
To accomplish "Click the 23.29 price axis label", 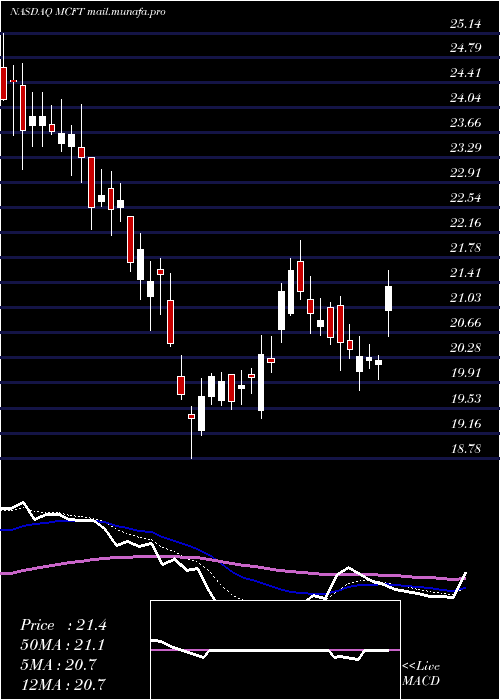I will [x=466, y=147].
